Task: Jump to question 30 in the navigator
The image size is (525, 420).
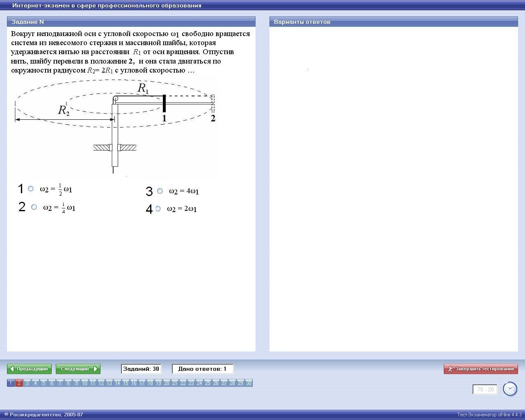Action: coord(249,383)
